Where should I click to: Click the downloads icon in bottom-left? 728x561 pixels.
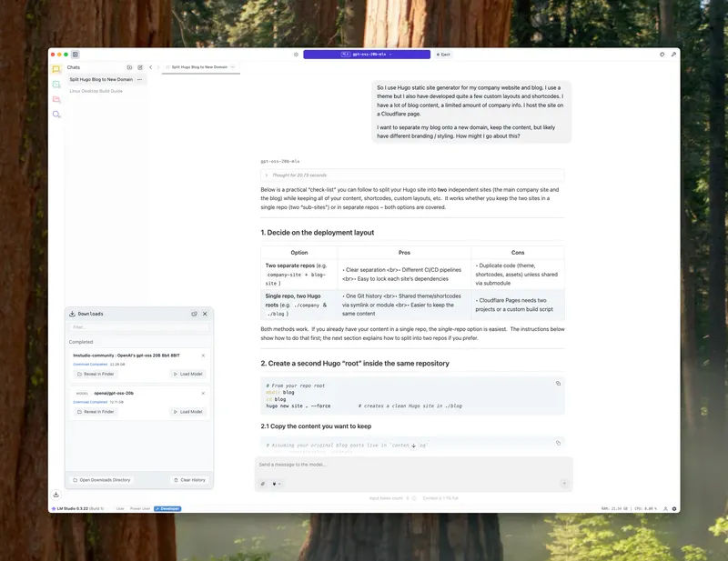(x=56, y=495)
